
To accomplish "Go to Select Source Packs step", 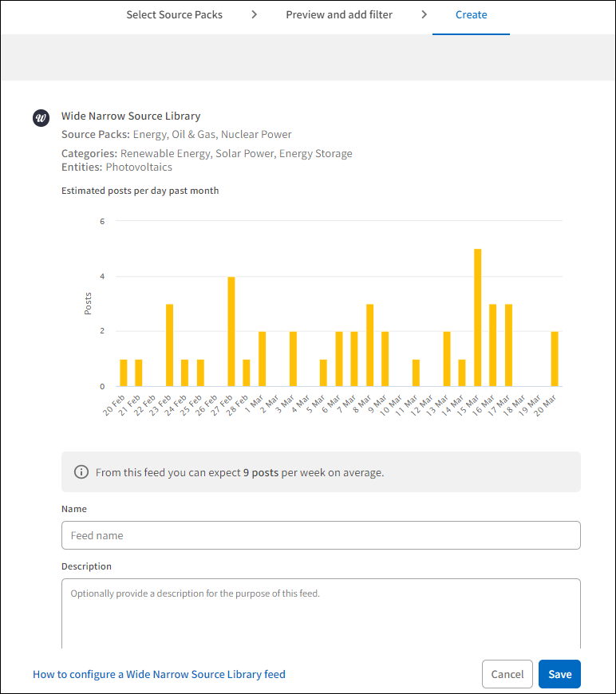I will point(174,14).
